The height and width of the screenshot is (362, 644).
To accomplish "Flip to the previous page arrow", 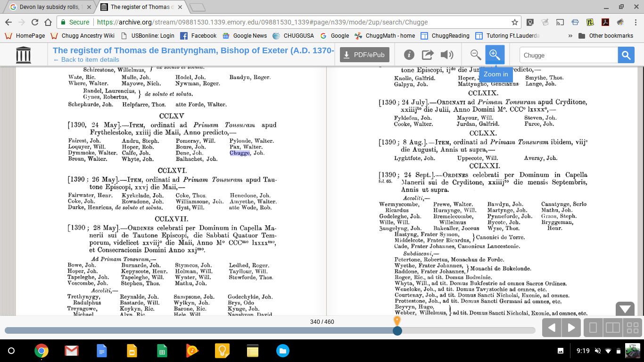I will pyautogui.click(x=552, y=328).
